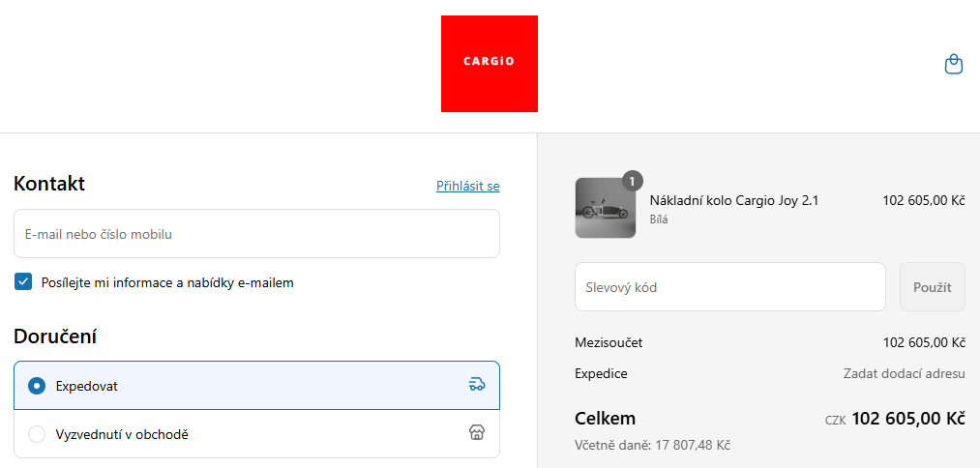This screenshot has height=468, width=980.
Task: Click the Bílá color variant label
Action: click(659, 219)
